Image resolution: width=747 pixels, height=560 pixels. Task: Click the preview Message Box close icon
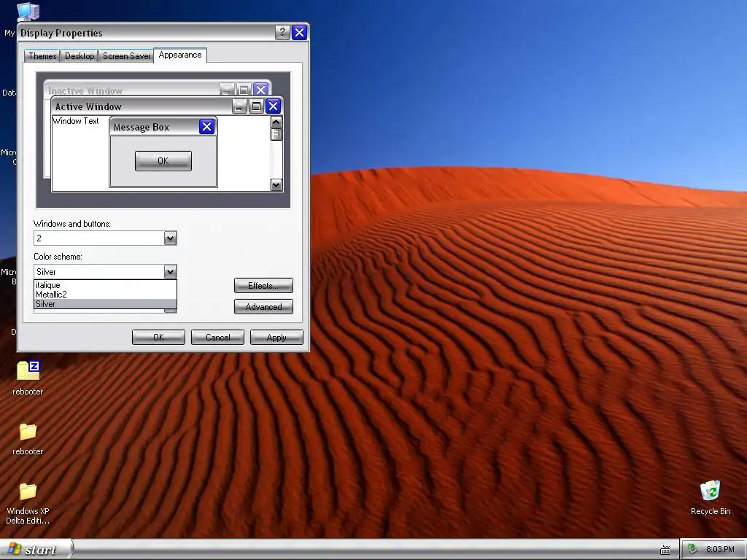click(x=206, y=127)
